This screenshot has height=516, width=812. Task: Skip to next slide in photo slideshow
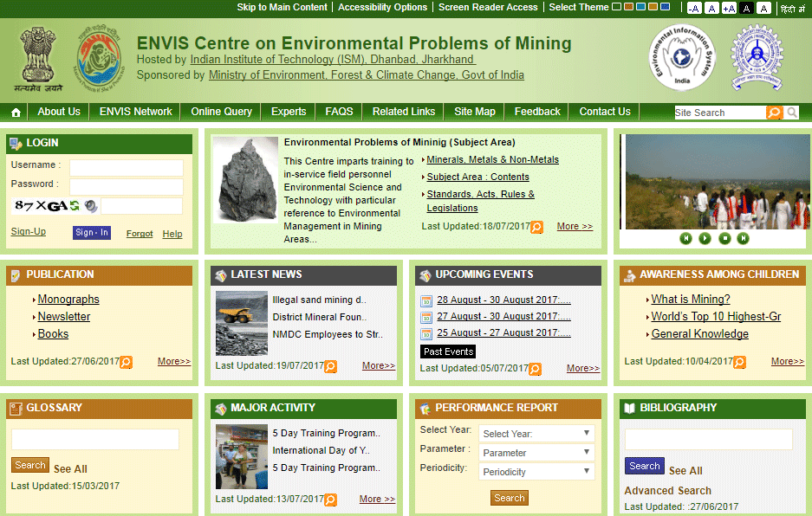click(744, 238)
